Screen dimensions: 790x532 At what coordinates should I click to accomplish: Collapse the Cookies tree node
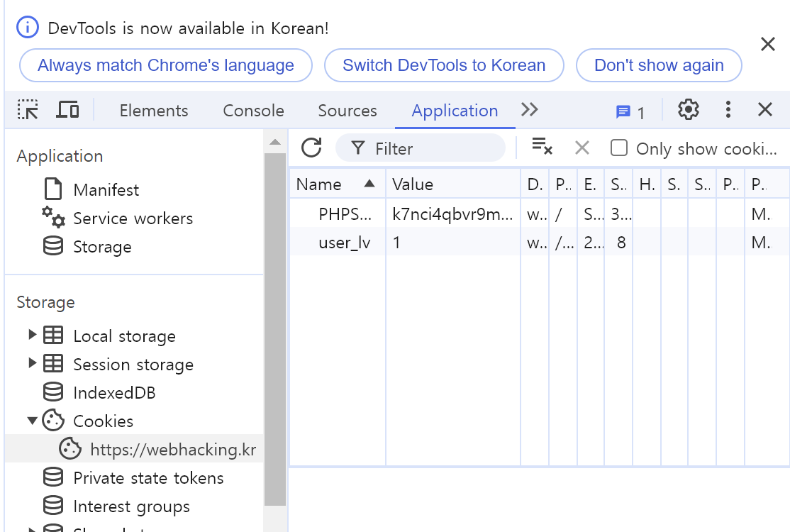click(x=32, y=421)
